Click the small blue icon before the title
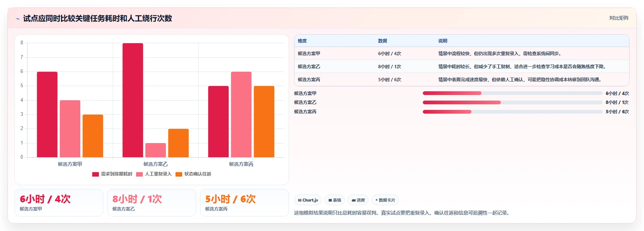The width and height of the screenshot is (644, 231). 17,19
